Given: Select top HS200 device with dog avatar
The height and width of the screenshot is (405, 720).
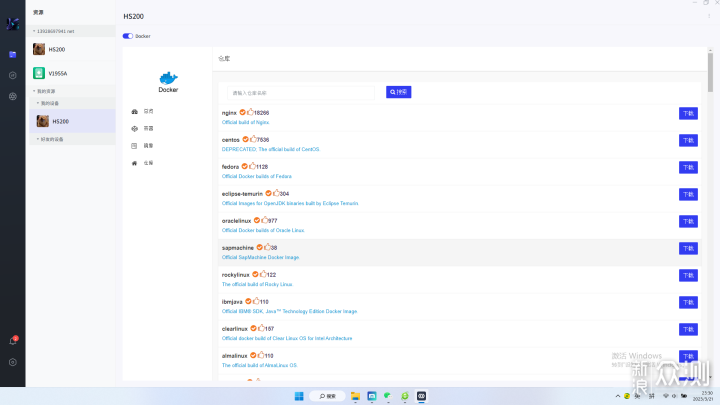Looking at the screenshot, I should (71, 49).
